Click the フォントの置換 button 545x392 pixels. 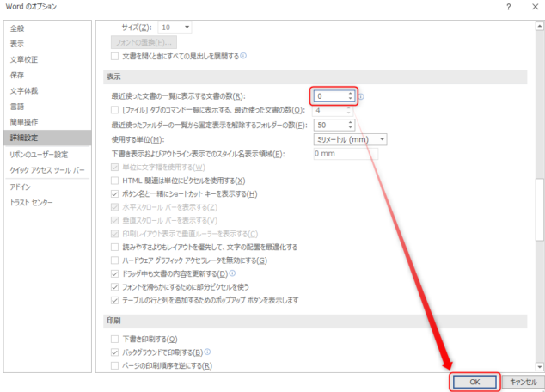tap(144, 42)
